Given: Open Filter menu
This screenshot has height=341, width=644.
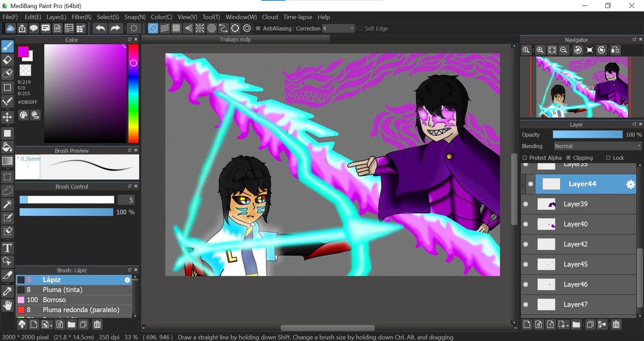Looking at the screenshot, I should coord(82,17).
